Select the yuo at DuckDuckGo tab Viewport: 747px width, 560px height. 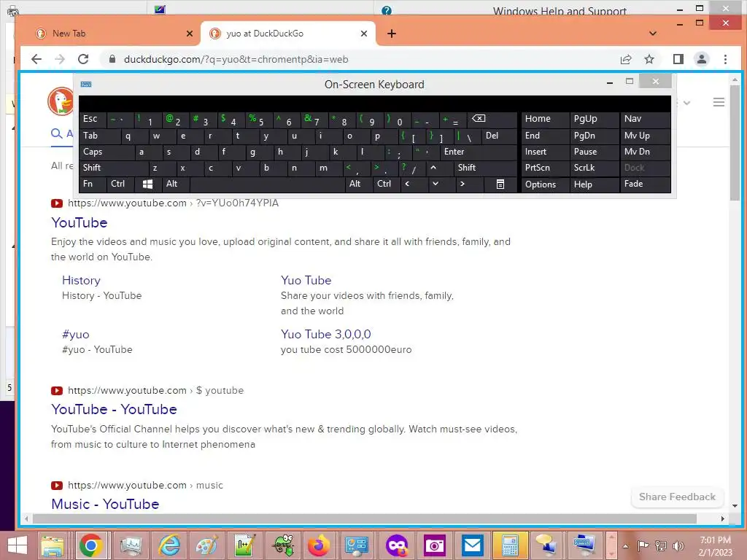(287, 34)
